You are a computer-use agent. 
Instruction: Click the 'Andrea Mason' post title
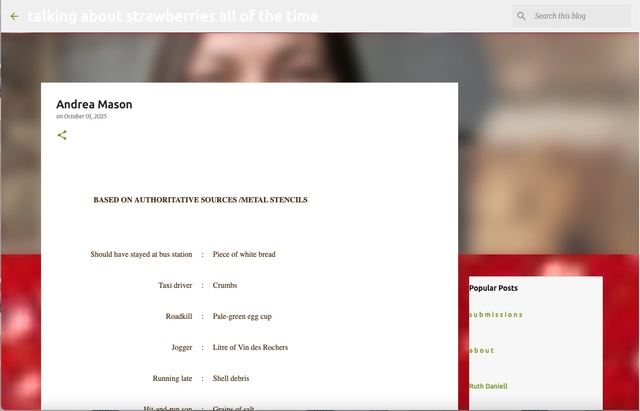click(94, 104)
